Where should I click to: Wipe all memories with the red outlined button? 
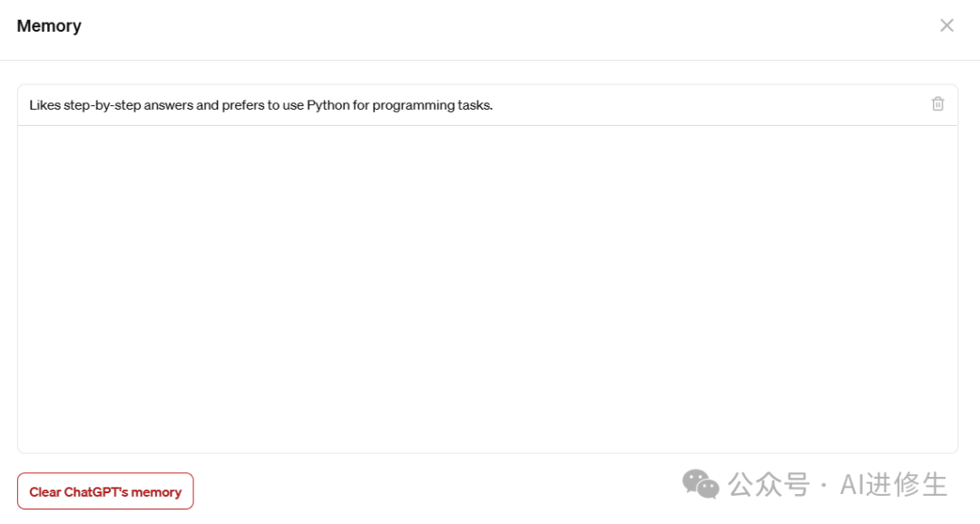pos(105,491)
